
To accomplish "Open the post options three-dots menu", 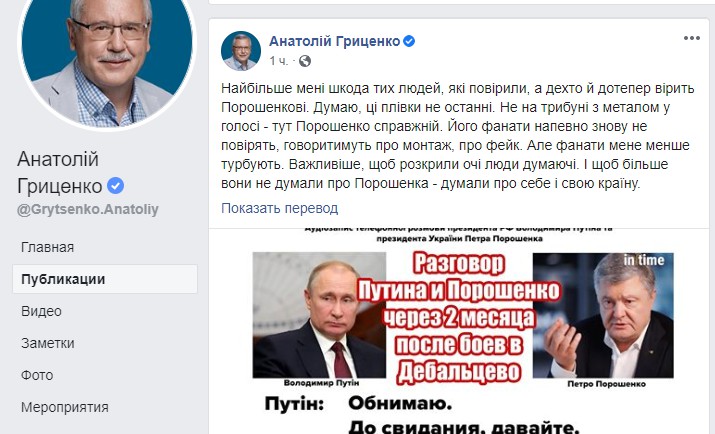I will point(691,38).
